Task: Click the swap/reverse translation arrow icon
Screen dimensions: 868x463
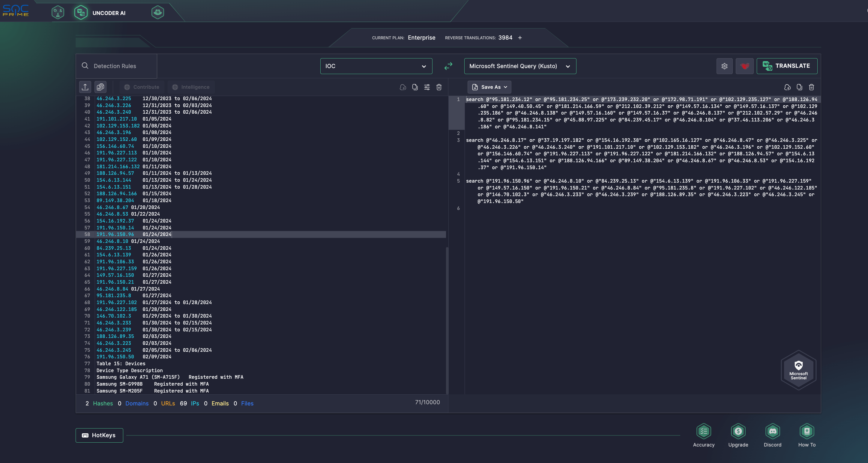Action: point(448,66)
